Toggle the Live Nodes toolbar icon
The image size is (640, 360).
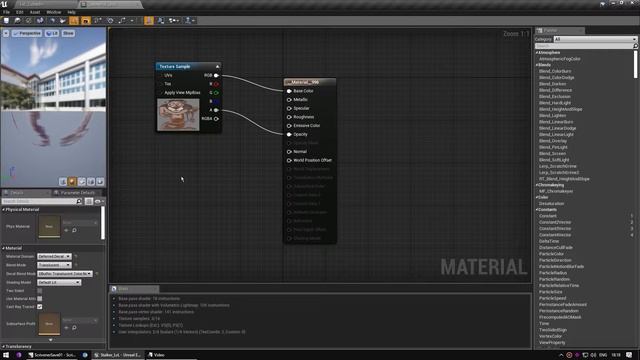pyautogui.click(x=98, y=20)
